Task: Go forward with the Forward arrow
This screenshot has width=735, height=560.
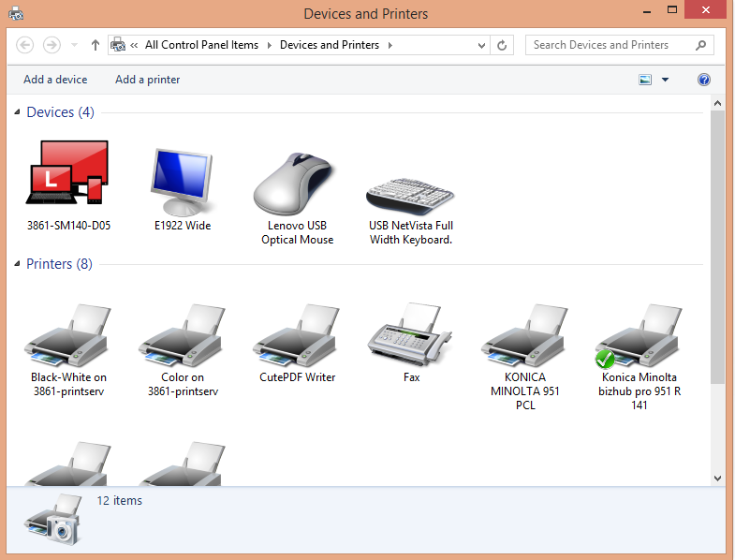Action: tap(51, 46)
